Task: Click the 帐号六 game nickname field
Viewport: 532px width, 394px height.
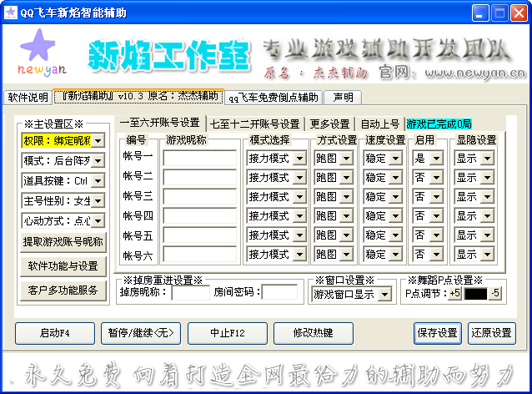Action: [199, 254]
